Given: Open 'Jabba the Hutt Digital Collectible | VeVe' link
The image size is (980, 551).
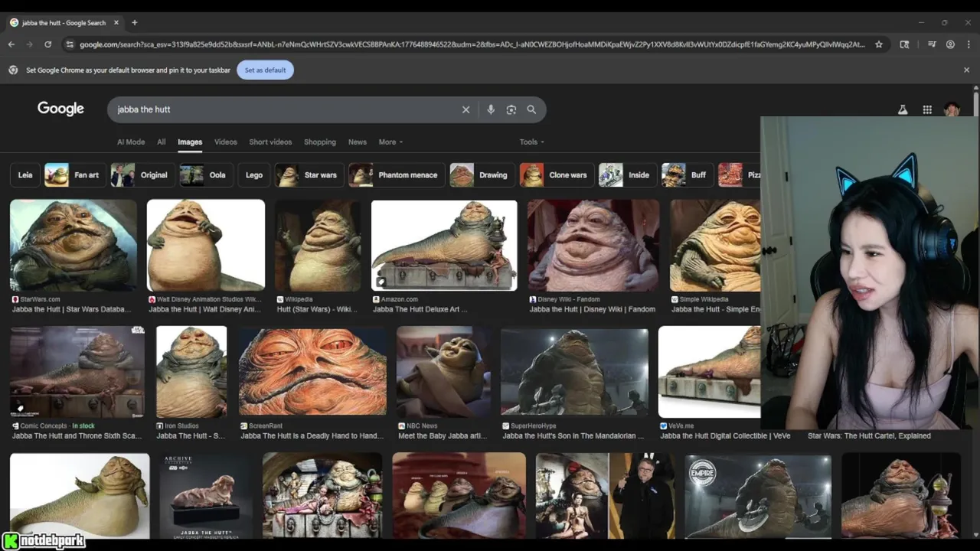Looking at the screenshot, I should [725, 435].
